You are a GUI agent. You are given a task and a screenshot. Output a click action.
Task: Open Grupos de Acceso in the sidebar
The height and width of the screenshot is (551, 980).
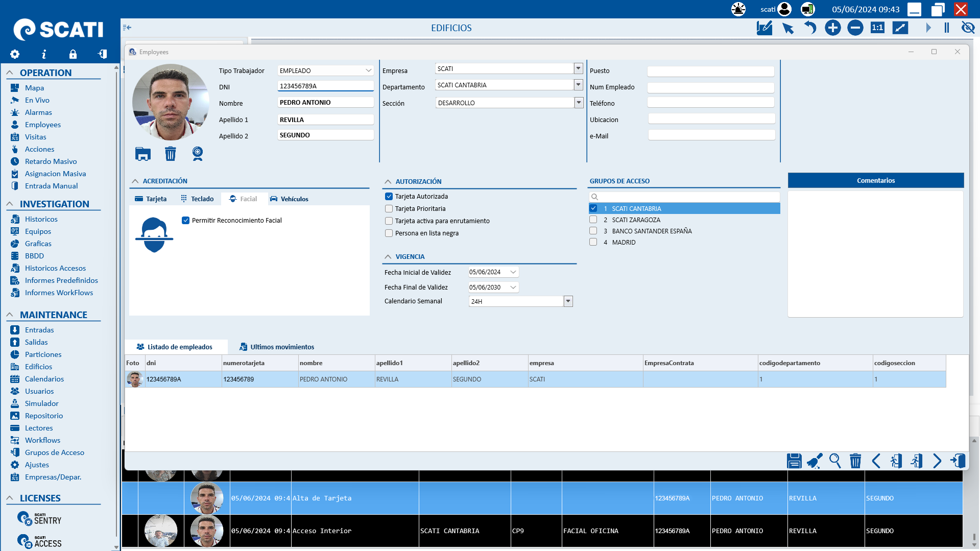pyautogui.click(x=54, y=452)
